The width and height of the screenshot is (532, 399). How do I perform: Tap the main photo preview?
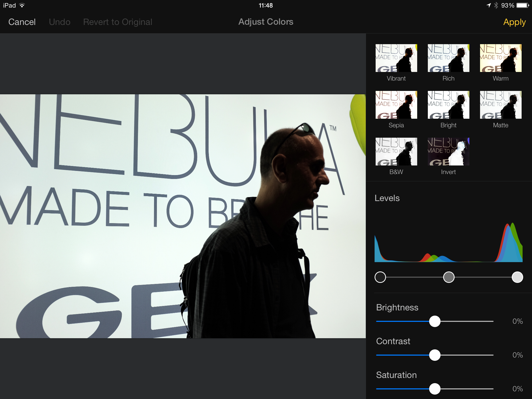183,216
